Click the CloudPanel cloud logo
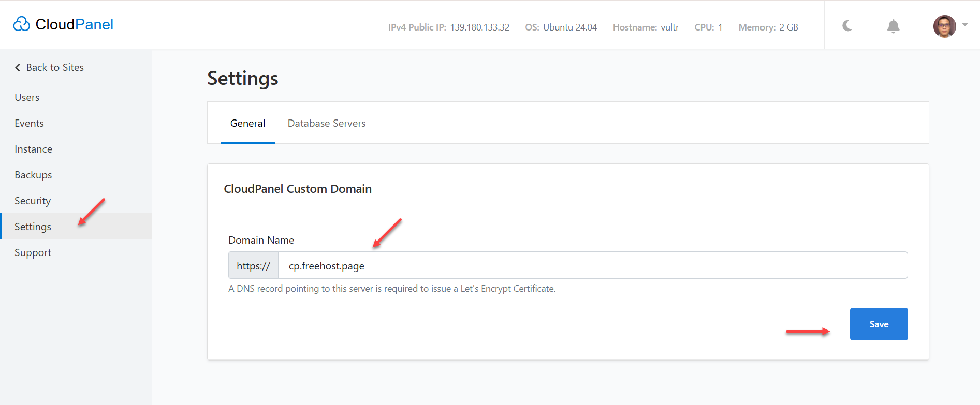Screen dimensions: 980x405 tap(22, 24)
